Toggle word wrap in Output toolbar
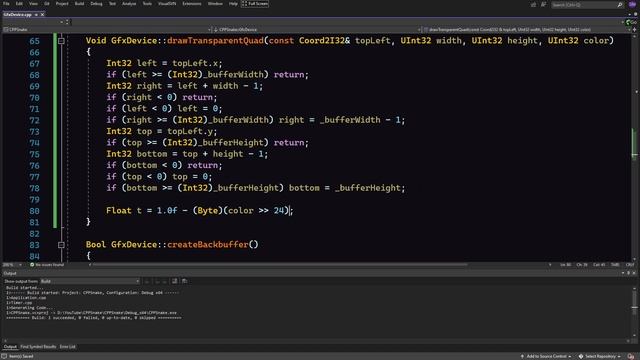Viewport: 640px width, 360px height. click(x=184, y=281)
